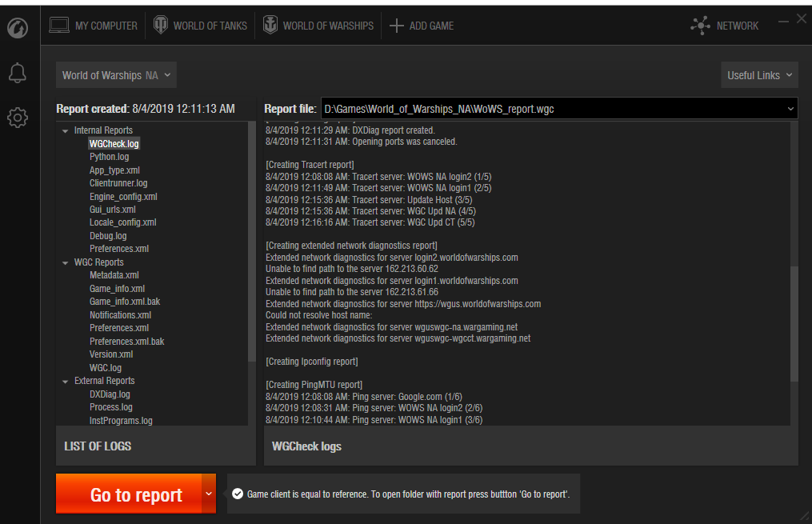Select Python.log in the log list
The image size is (812, 524).
click(110, 157)
